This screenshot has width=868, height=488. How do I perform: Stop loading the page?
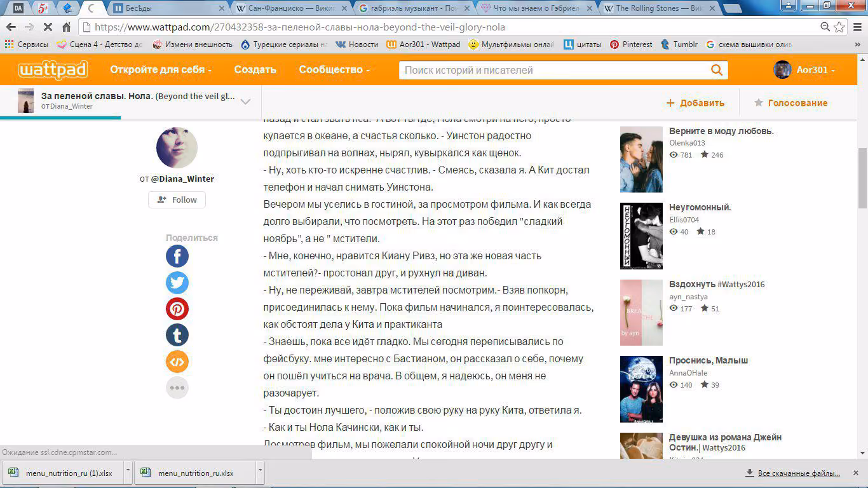pyautogui.click(x=48, y=27)
